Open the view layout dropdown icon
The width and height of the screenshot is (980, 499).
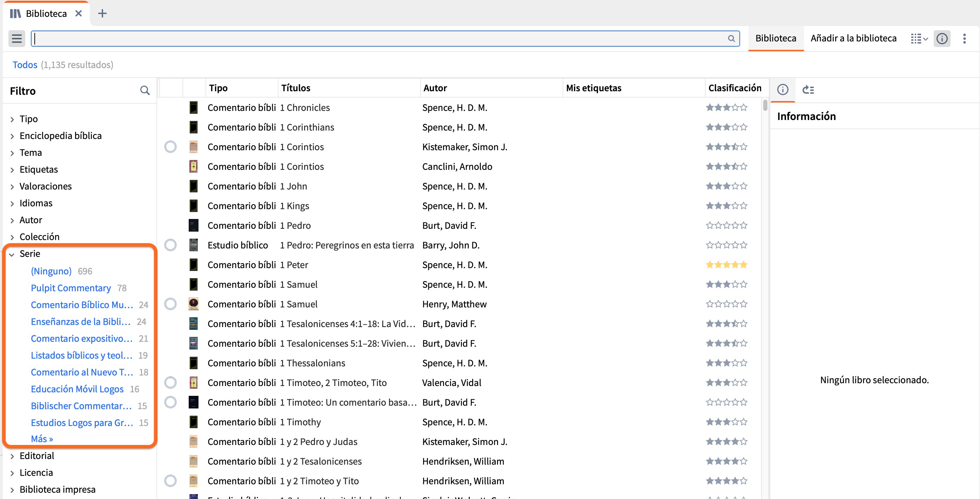click(x=919, y=39)
